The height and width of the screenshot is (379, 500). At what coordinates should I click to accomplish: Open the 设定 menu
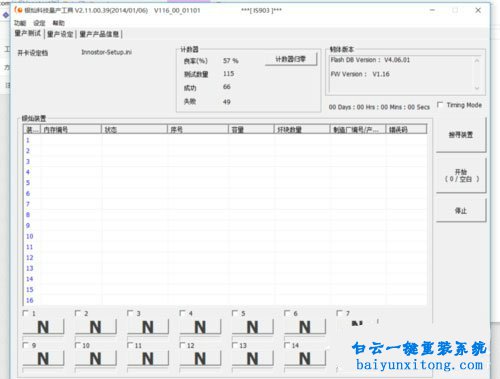tap(39, 23)
